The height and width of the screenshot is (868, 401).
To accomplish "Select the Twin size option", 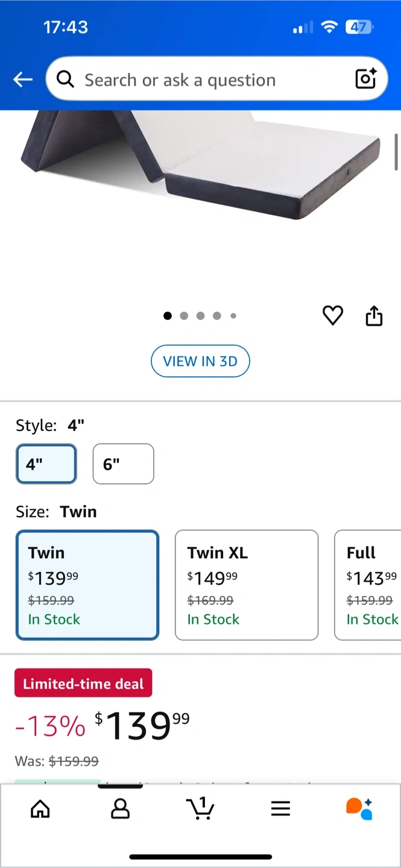I will 87,585.
